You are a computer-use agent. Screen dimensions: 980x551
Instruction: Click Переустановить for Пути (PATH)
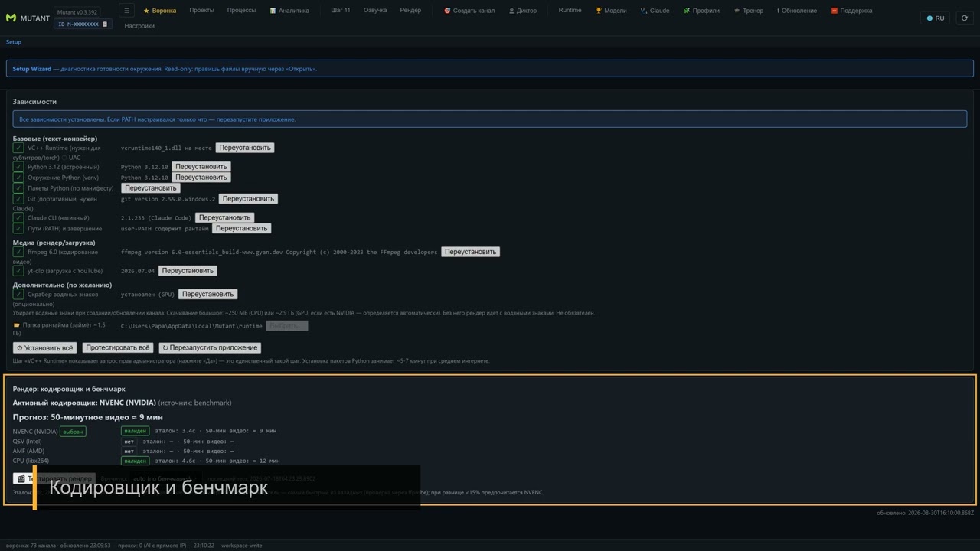pyautogui.click(x=241, y=229)
